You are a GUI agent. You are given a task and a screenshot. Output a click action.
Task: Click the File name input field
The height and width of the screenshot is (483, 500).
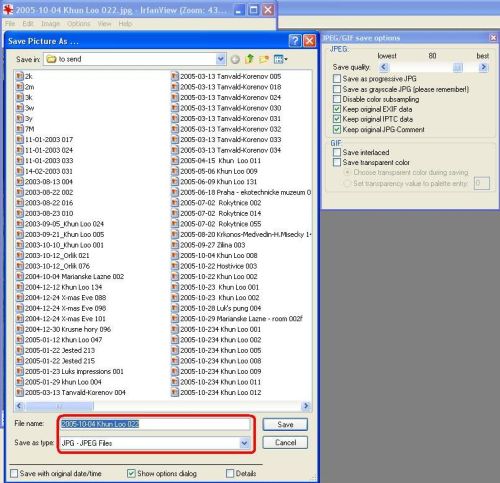tap(155, 424)
